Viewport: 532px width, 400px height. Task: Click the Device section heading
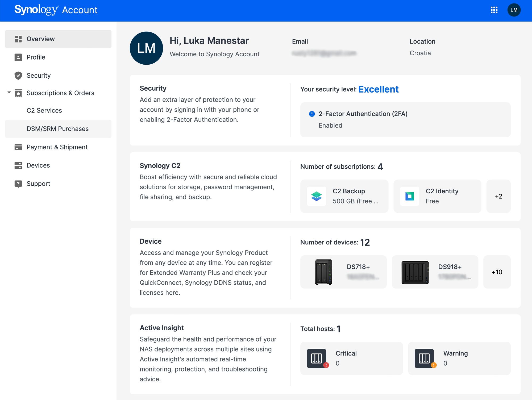(151, 241)
